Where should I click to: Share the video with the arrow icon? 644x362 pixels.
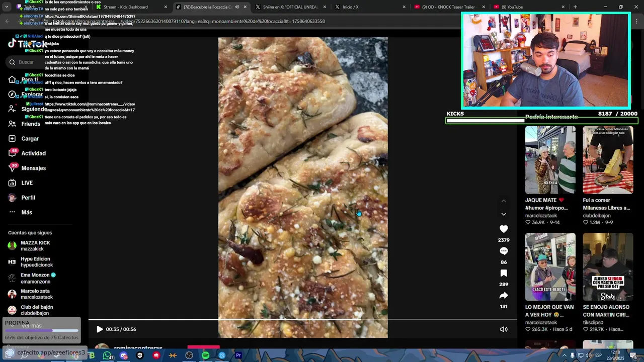[504, 295]
